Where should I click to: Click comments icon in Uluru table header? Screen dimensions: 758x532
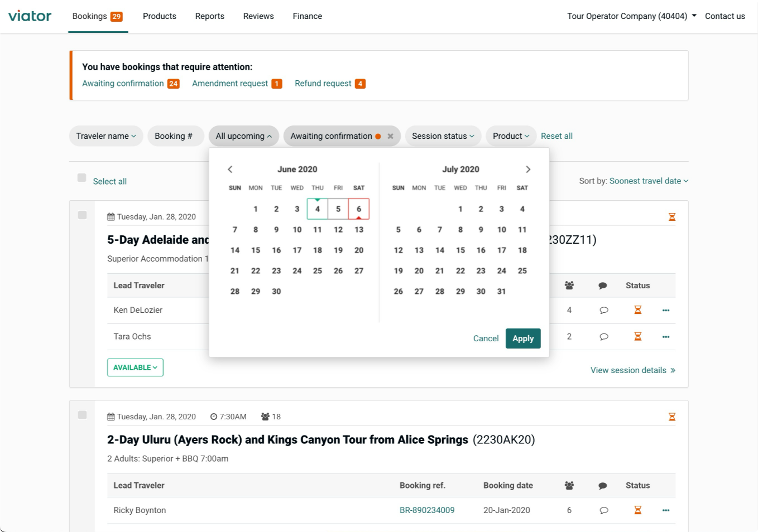click(603, 486)
